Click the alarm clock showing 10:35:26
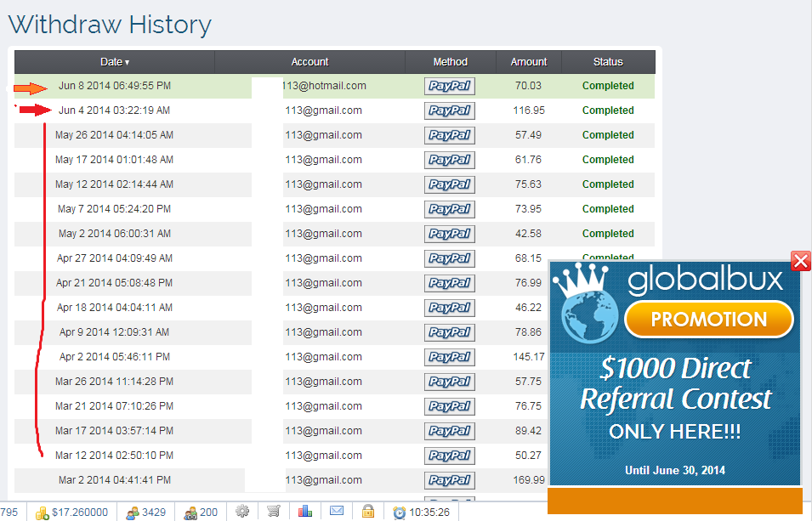 [x=421, y=513]
